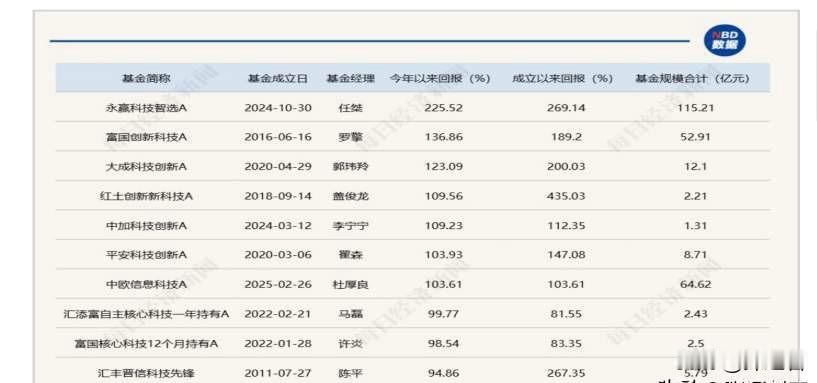Select the 基金经理 column header
817x383 pixels.
[x=350, y=79]
